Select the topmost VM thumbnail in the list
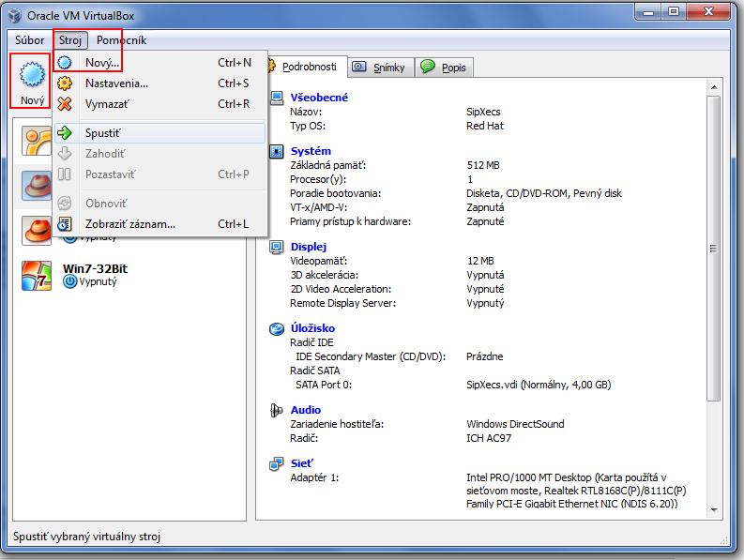Screen dimensions: 744x560 click(37, 141)
